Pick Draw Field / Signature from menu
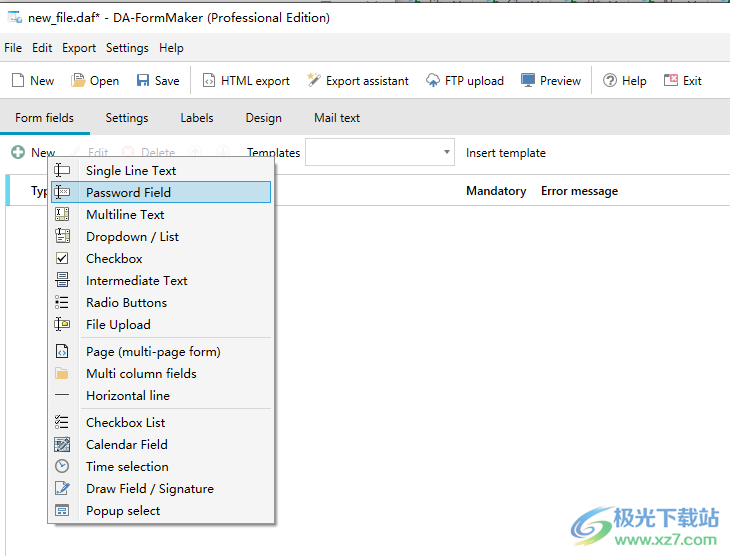This screenshot has height=556, width=730. pyautogui.click(x=149, y=489)
